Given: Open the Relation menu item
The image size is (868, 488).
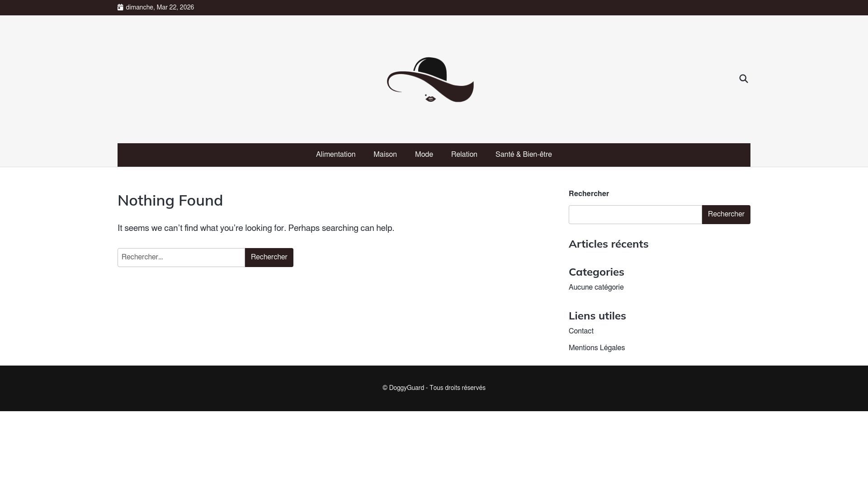Looking at the screenshot, I should [464, 155].
